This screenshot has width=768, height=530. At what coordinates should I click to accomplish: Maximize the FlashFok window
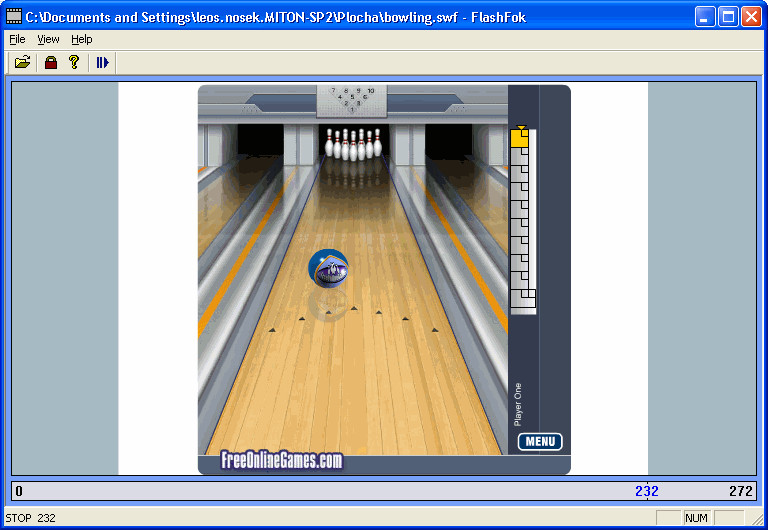[728, 17]
